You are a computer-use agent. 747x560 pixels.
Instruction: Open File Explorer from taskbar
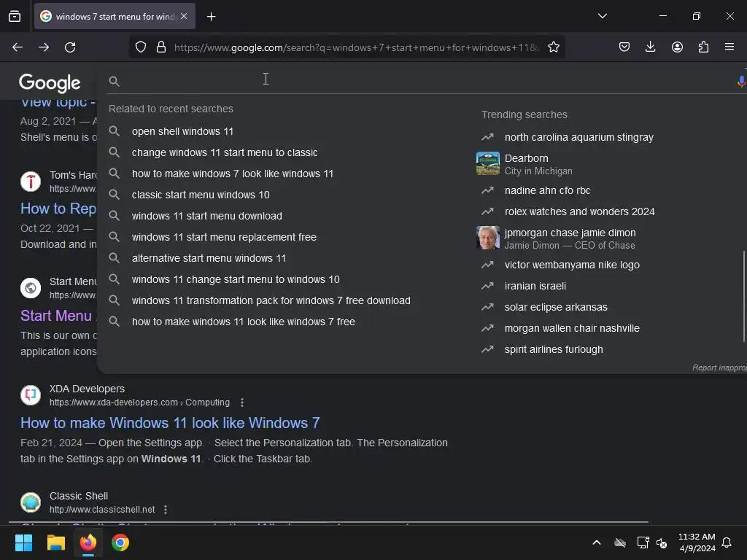pos(55,542)
